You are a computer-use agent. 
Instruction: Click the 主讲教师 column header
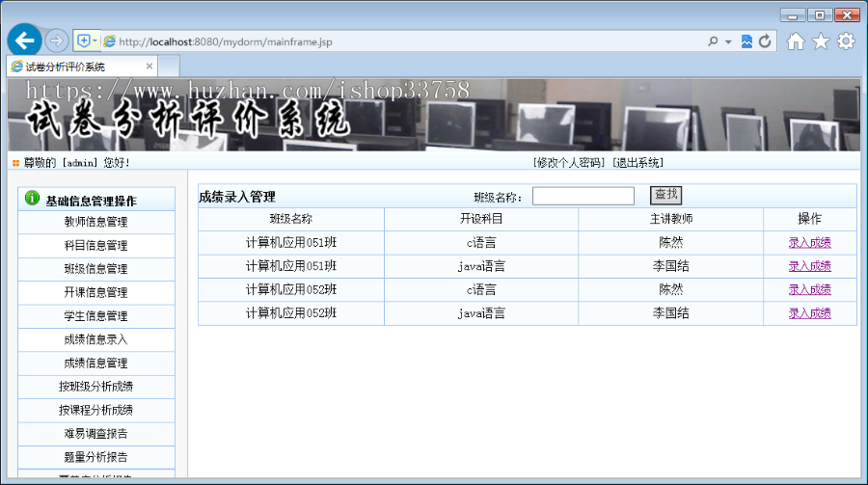click(x=671, y=219)
